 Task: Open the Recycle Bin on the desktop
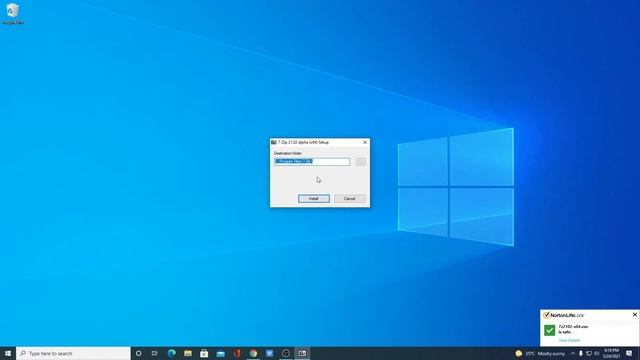[x=13, y=13]
